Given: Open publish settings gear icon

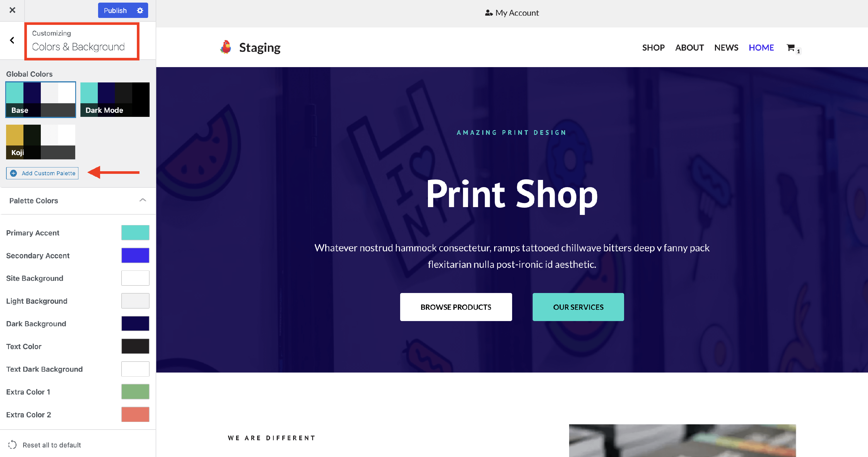Looking at the screenshot, I should pos(140,10).
